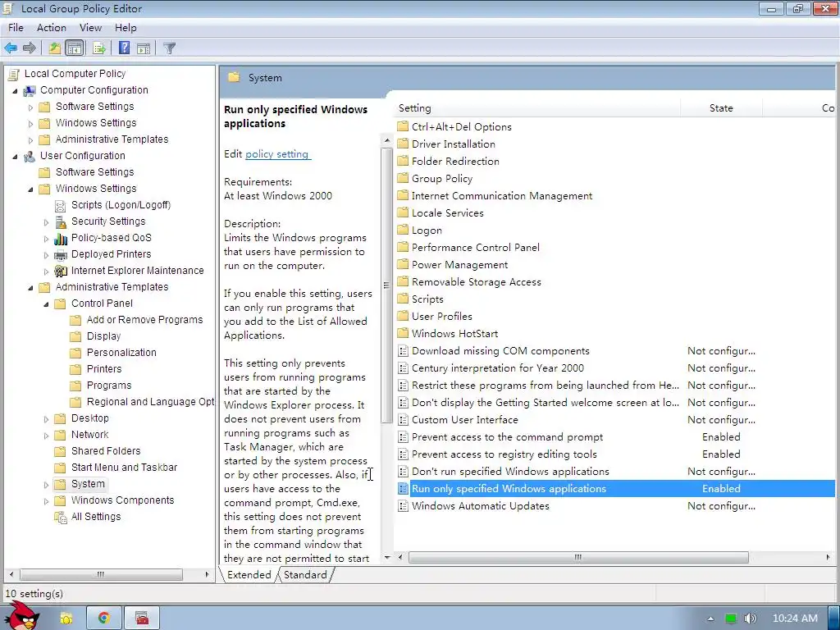
Task: Select Scripts (Logon/Logoff) tree item
Action: point(121,205)
